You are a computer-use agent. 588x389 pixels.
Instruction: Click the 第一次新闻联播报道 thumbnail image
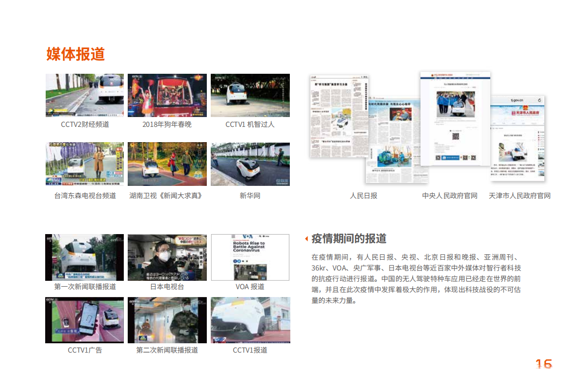coord(84,257)
